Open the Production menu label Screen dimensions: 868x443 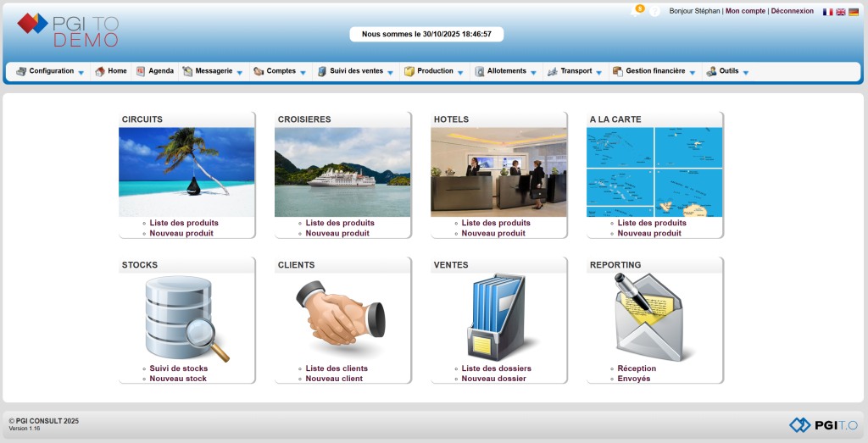tap(435, 71)
